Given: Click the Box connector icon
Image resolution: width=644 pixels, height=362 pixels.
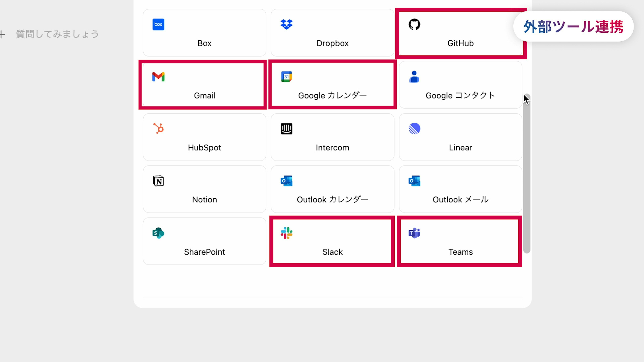Looking at the screenshot, I should [x=158, y=24].
